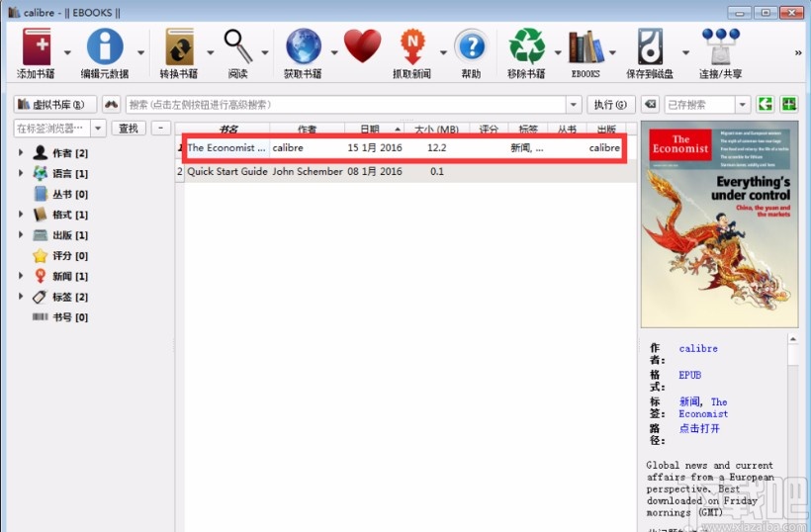This screenshot has width=811, height=532.
Task: Click the Remove books recycle icon
Action: 526,46
